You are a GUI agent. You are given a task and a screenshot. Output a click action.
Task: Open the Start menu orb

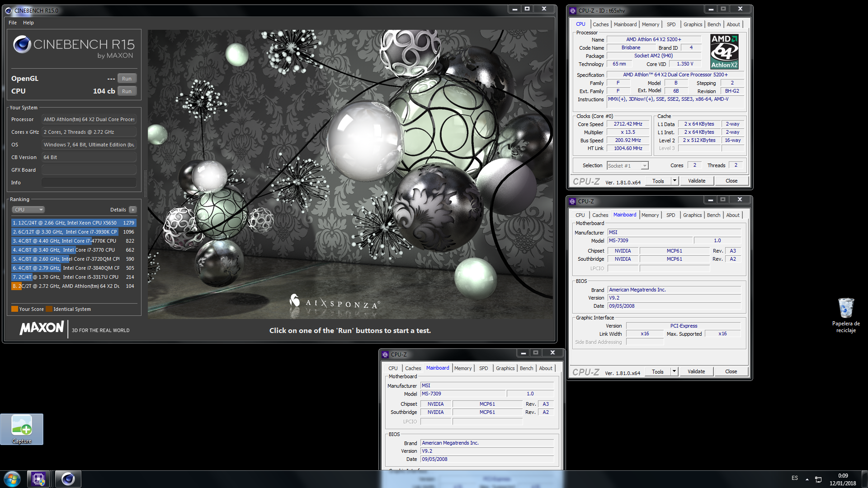(x=12, y=479)
